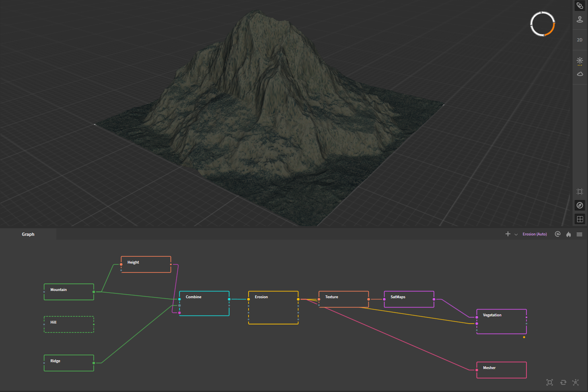Click the fit-graph-to-view icon

point(550,382)
